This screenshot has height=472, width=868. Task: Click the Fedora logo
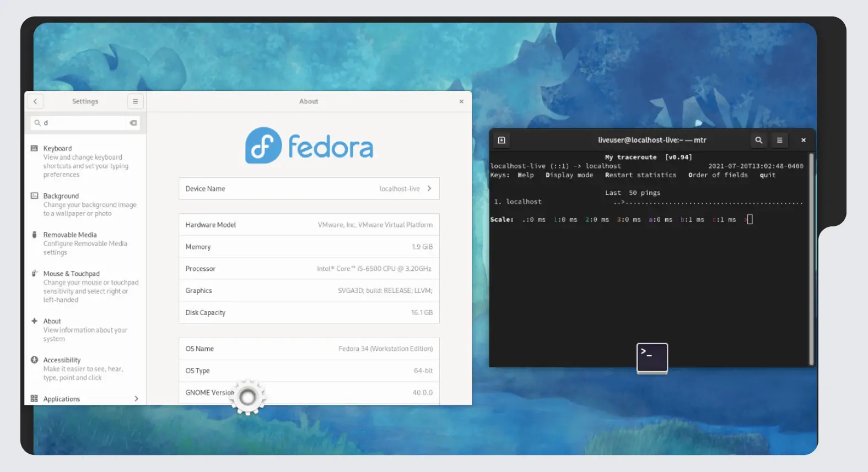(309, 146)
